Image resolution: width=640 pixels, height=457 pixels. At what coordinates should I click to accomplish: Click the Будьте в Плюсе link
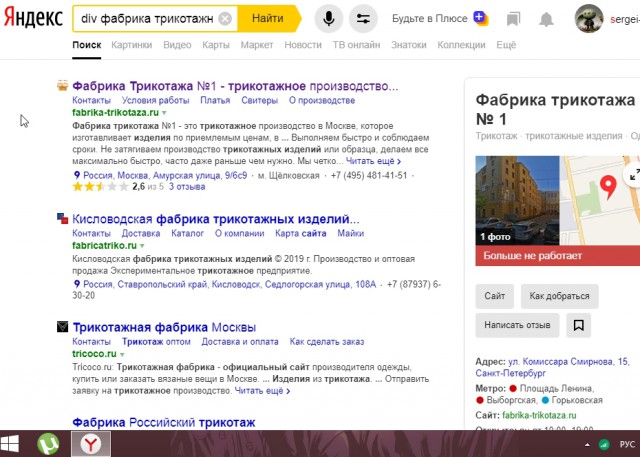(x=429, y=18)
